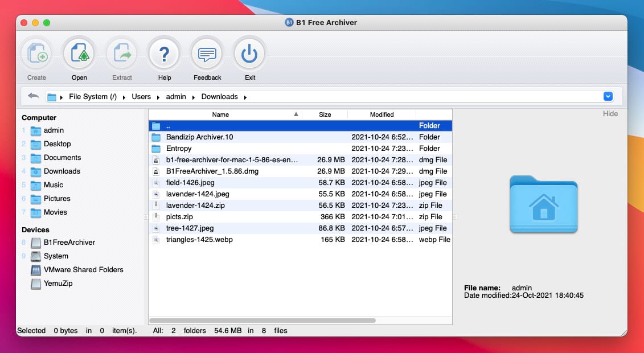Screen dimensions: 644x353
Task: Click the Entropy folder icon
Action: coord(156,149)
